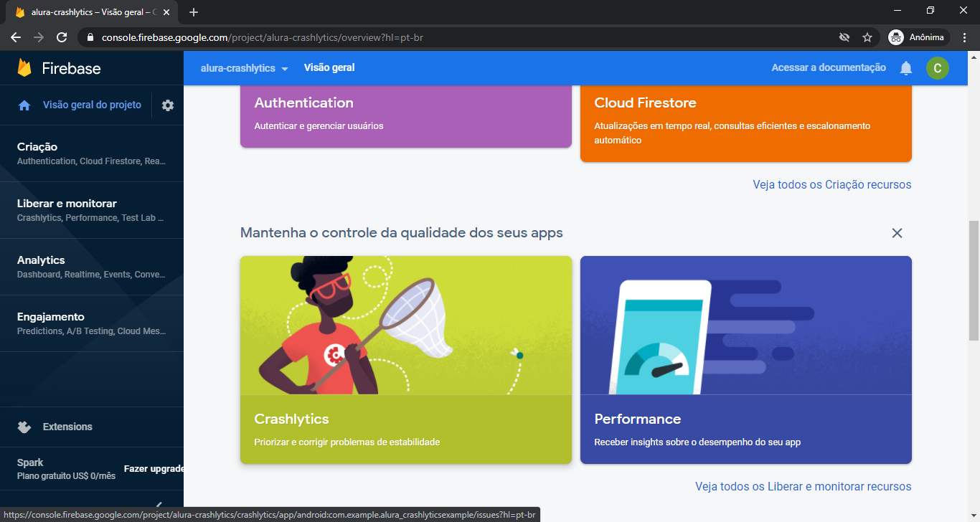
Task: Dismiss the app quality section
Action: (x=897, y=233)
